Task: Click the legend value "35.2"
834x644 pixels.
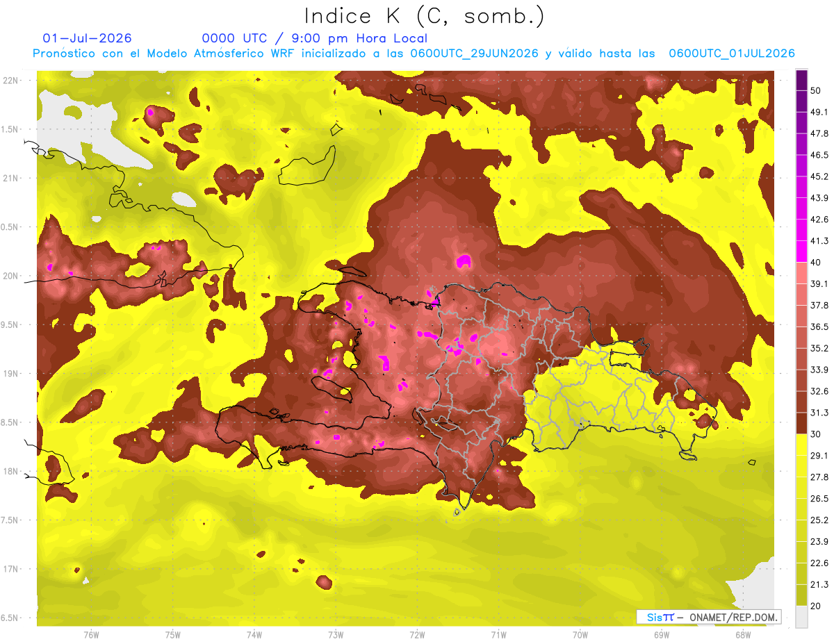Action: (819, 348)
